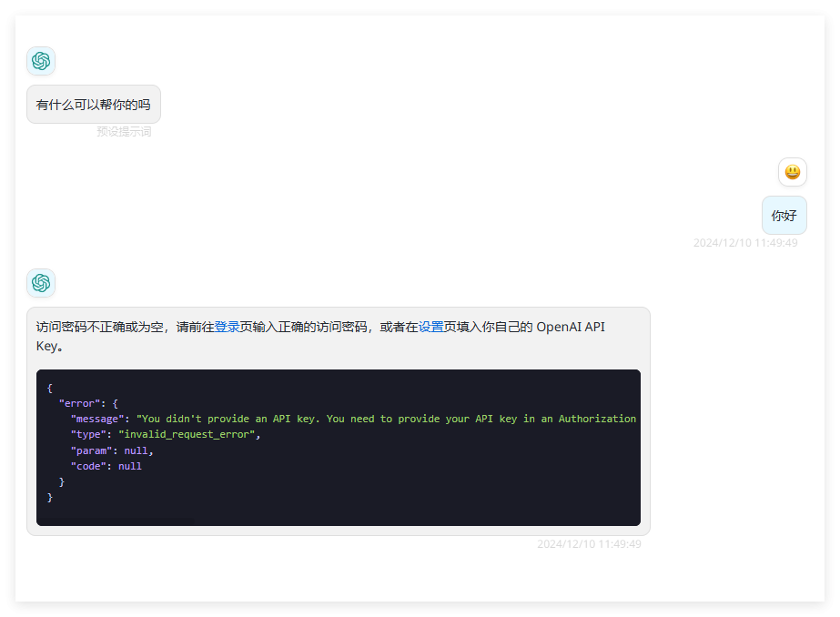
Task: Click the empty dark area inside the code block
Action: [410, 482]
